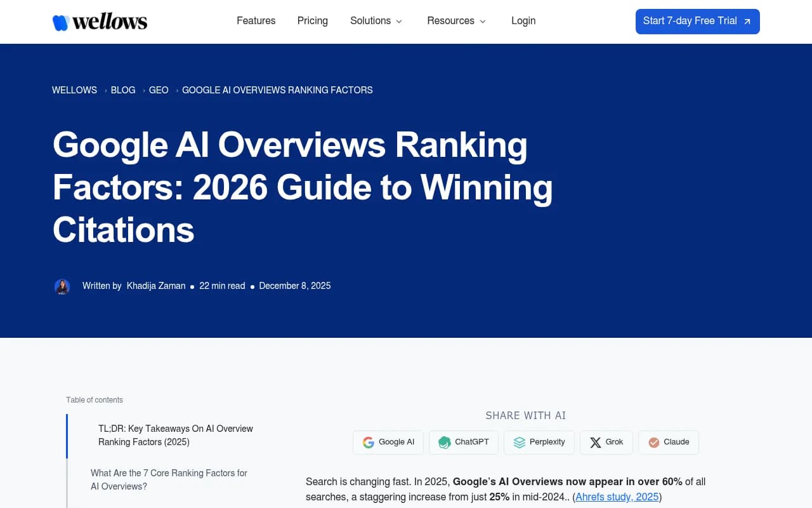812x508 pixels.
Task: Jump to 7 Core Ranking Factors section
Action: click(169, 480)
